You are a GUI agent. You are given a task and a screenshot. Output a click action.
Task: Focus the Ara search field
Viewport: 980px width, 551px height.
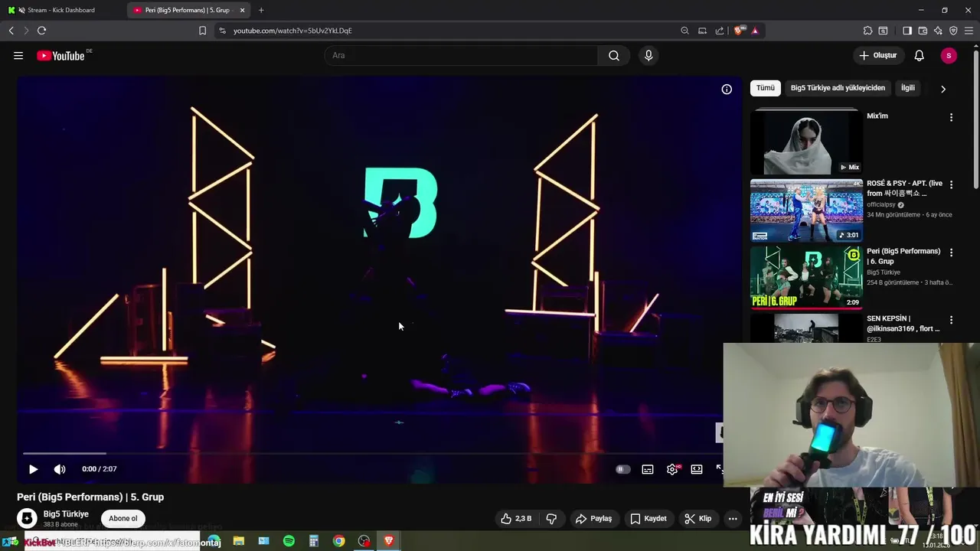point(461,56)
